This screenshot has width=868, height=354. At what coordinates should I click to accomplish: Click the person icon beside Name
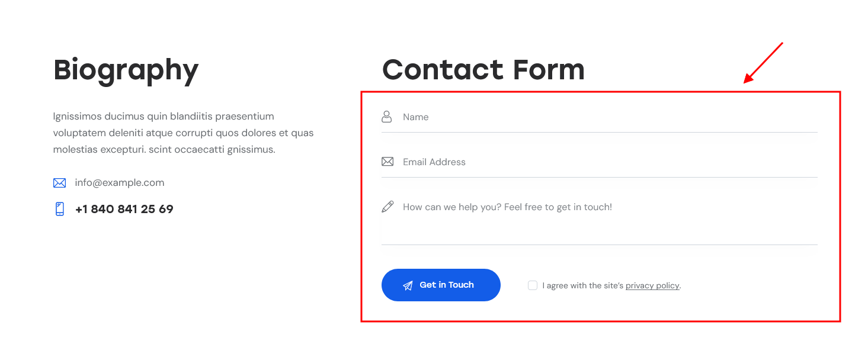tap(387, 117)
